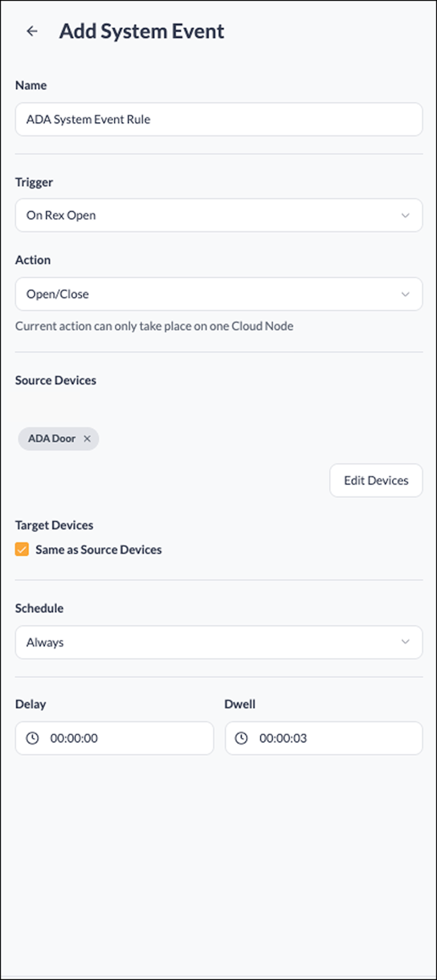The height and width of the screenshot is (980, 437).
Task: Focus the Name field with ADA System Event Rule
Action: [x=218, y=119]
